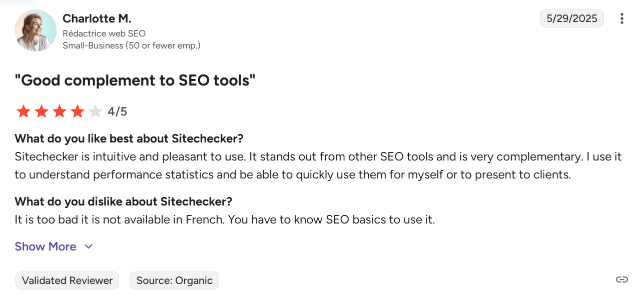Viewport: 644px width, 300px height.
Task: Click the Small-Business company size label
Action: pyautogui.click(x=131, y=45)
